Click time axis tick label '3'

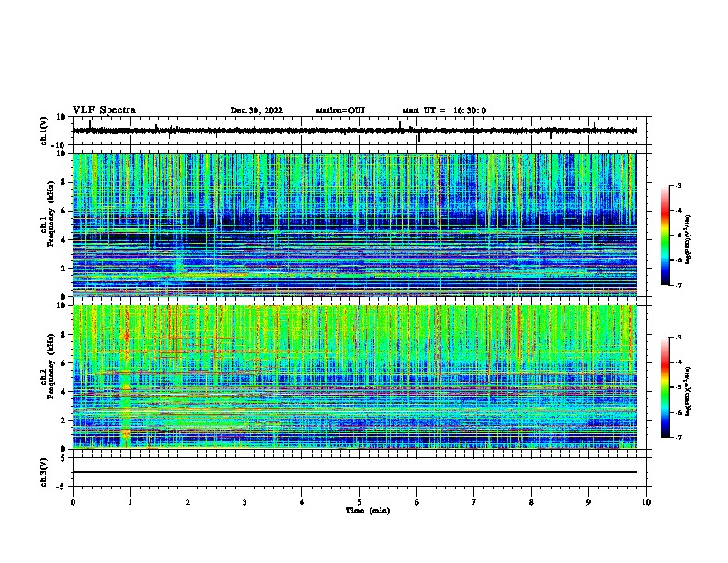coord(245,502)
